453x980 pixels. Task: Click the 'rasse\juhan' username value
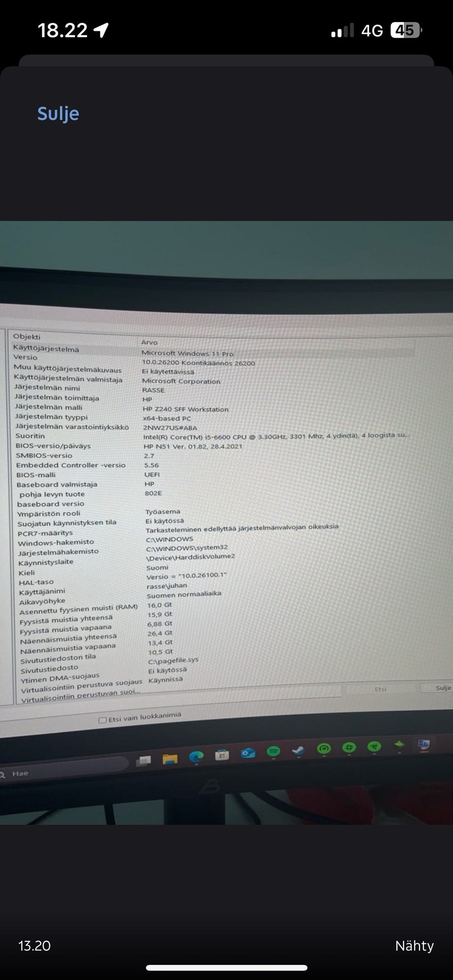coord(167,586)
